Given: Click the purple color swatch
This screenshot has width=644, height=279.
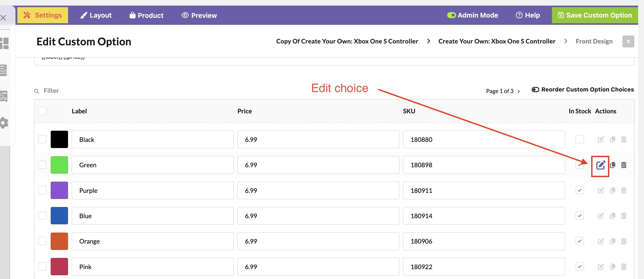Looking at the screenshot, I should tap(59, 190).
